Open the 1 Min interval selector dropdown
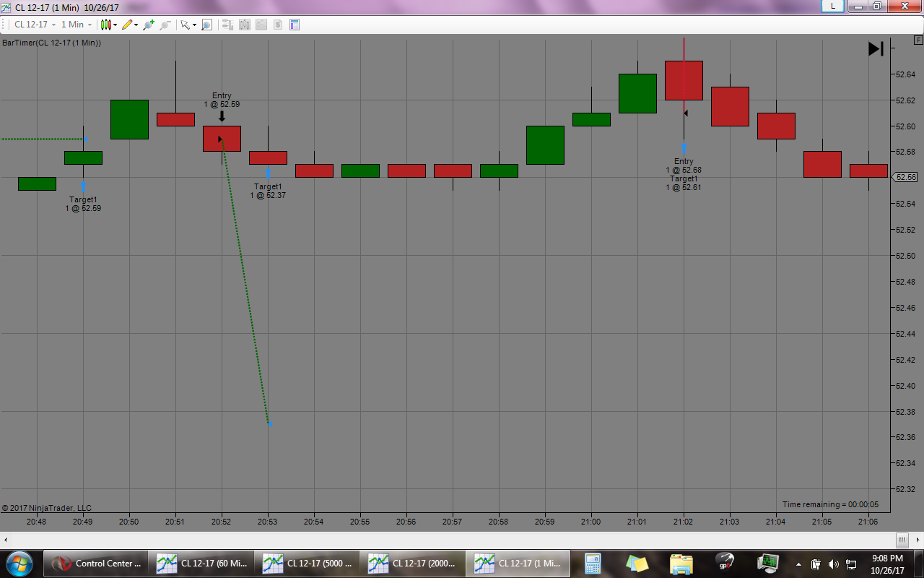This screenshot has width=924, height=578. click(76, 25)
